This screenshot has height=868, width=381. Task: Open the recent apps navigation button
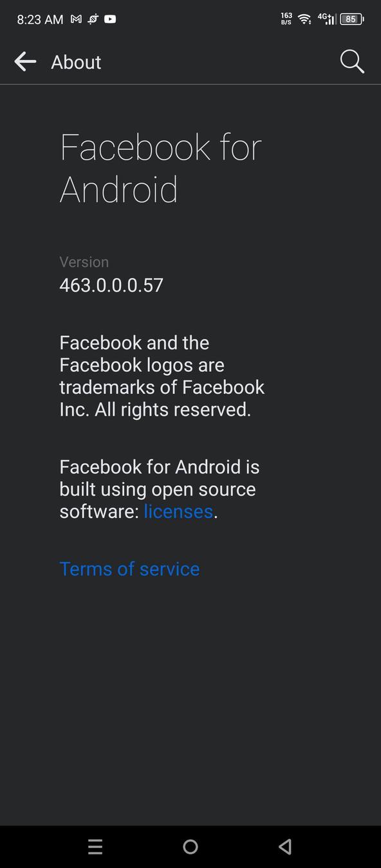[x=95, y=847]
